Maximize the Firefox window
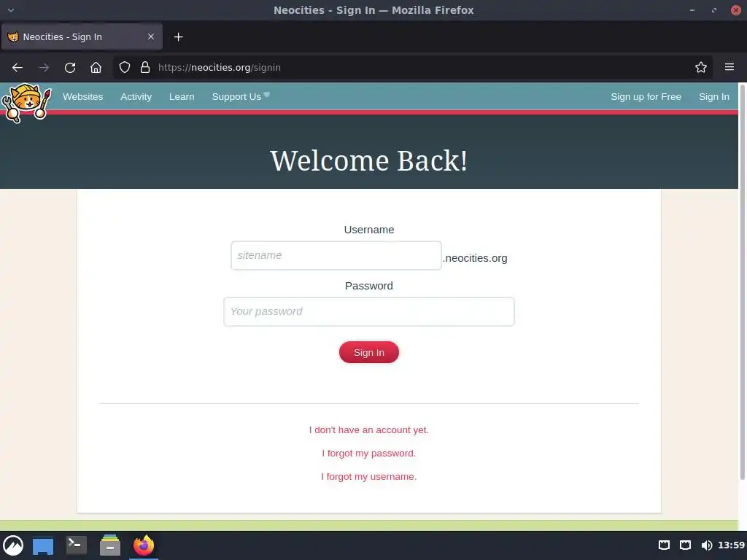The image size is (747, 560). 713,10
